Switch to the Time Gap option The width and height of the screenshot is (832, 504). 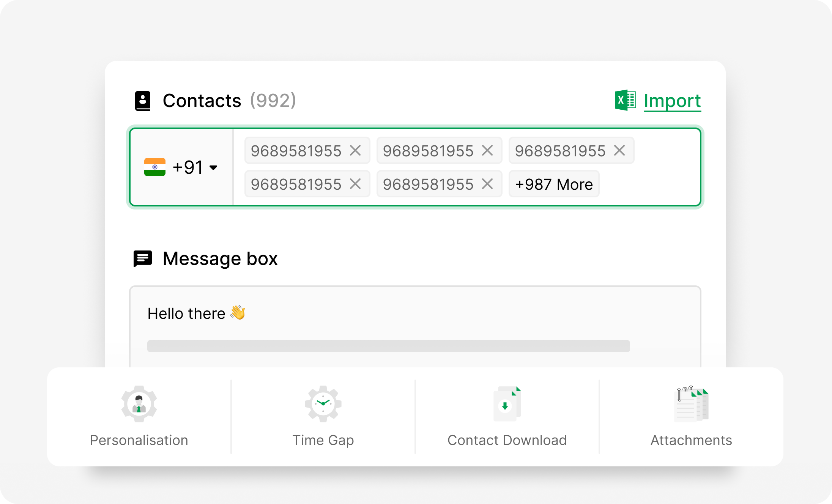323,440
